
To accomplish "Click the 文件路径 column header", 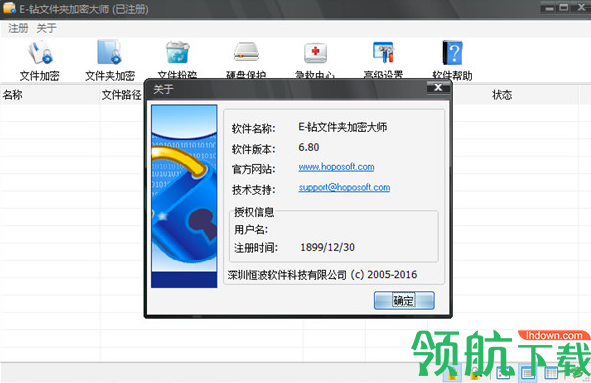I will 121,95.
